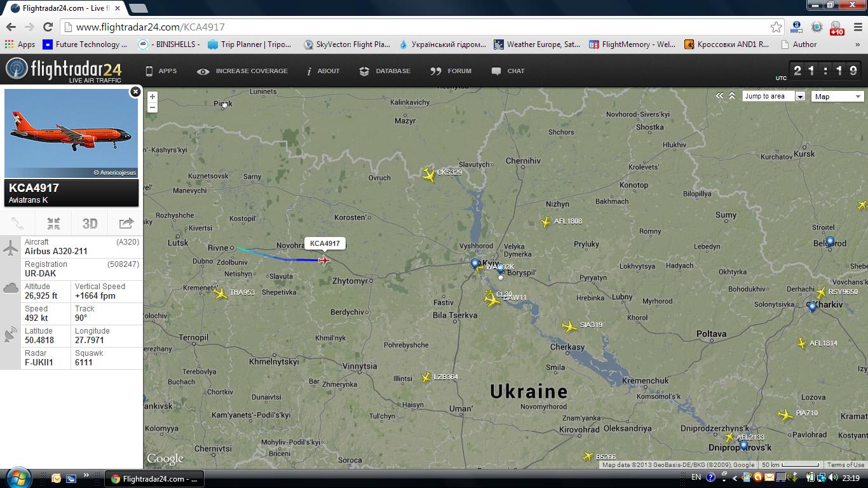Collapse panel with double left chevron

(x=719, y=96)
